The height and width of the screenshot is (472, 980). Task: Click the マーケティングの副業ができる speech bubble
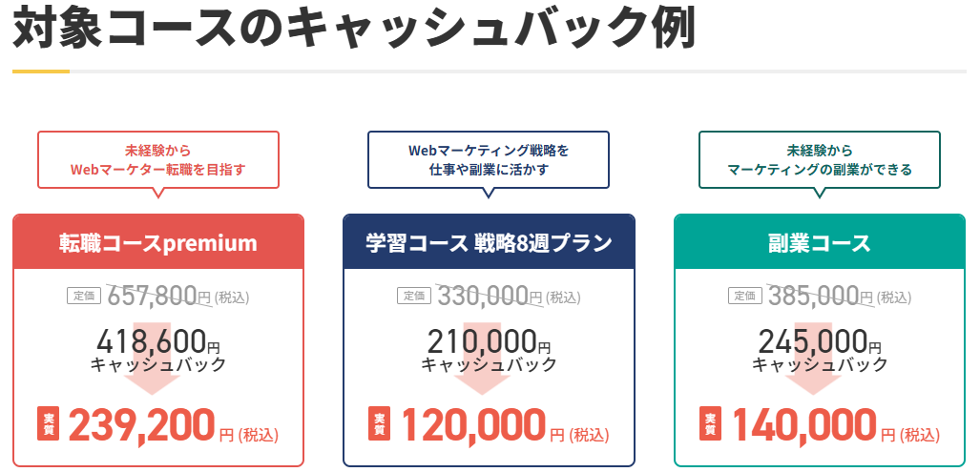[x=820, y=159]
